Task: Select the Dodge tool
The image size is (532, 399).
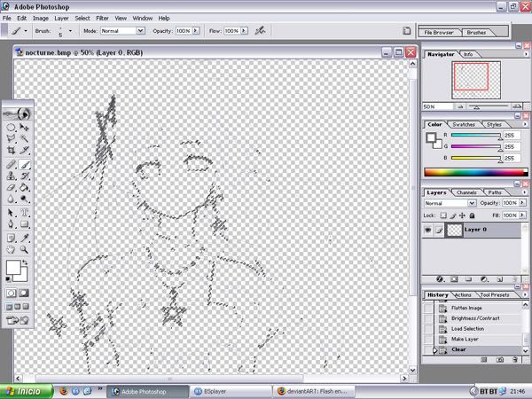Action: [24, 199]
